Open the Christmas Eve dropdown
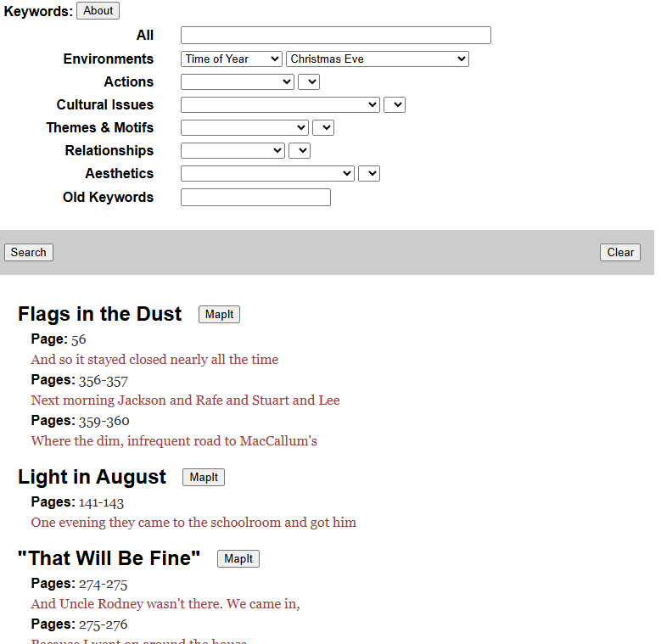Viewport: 661px width, 644px height. [378, 59]
